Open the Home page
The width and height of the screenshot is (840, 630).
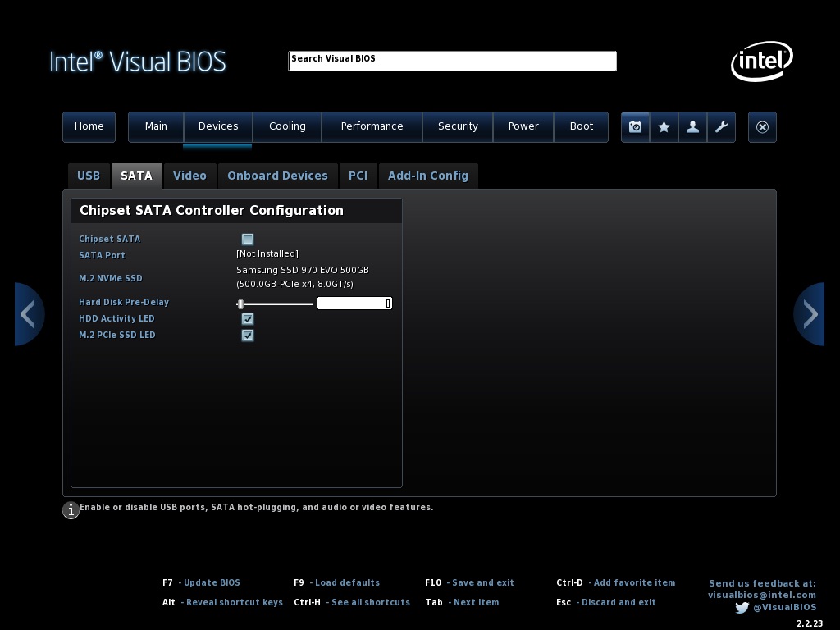89,127
